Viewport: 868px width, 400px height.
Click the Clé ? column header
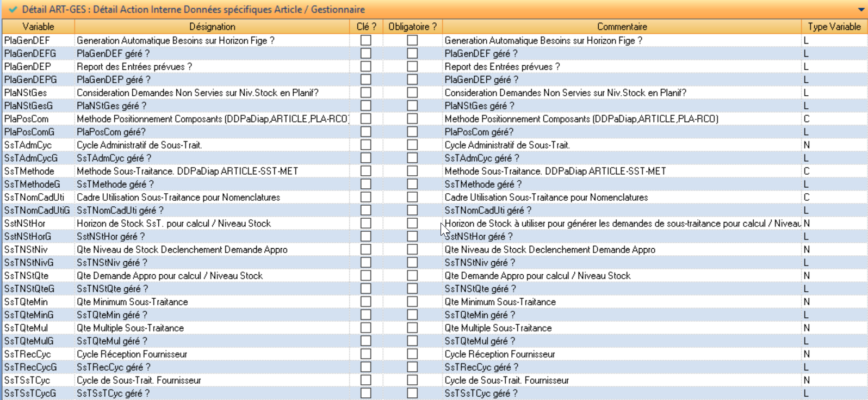point(366,27)
